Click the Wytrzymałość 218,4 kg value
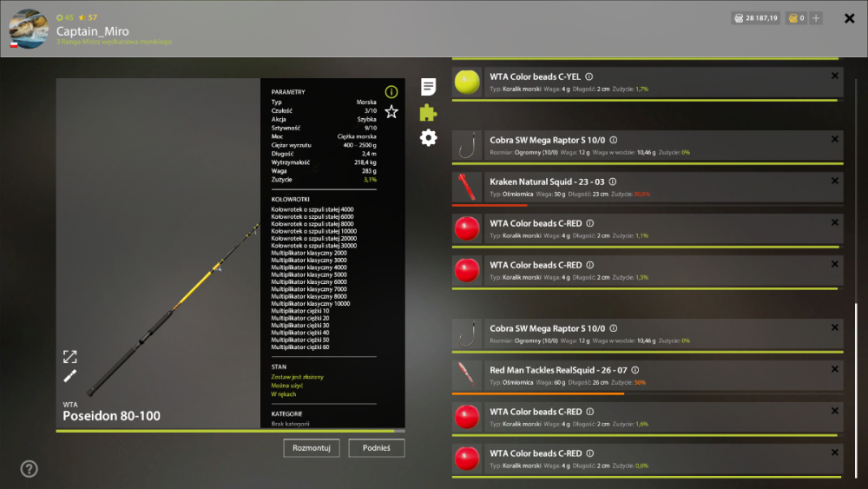 365,162
